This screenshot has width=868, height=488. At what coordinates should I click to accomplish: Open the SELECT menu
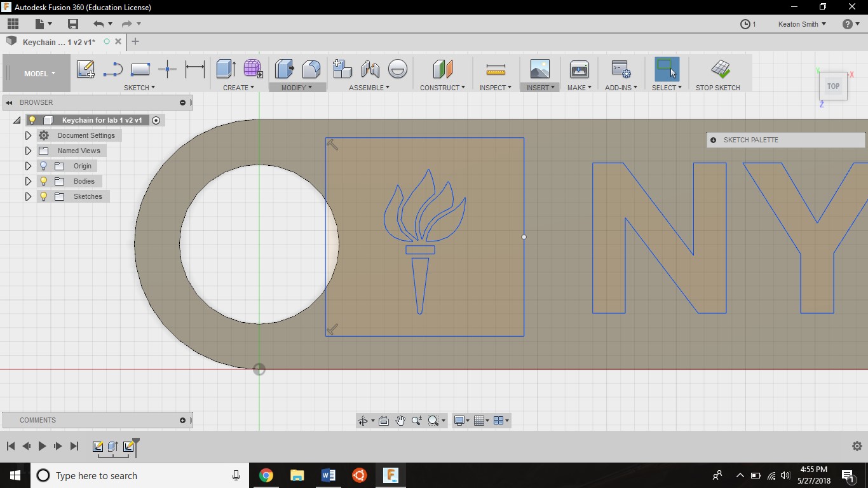667,88
